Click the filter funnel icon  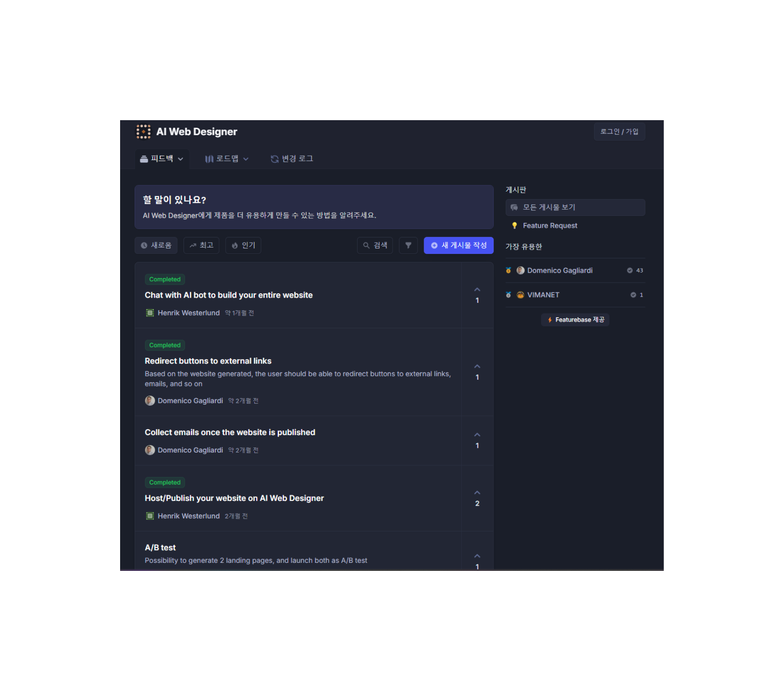click(408, 246)
